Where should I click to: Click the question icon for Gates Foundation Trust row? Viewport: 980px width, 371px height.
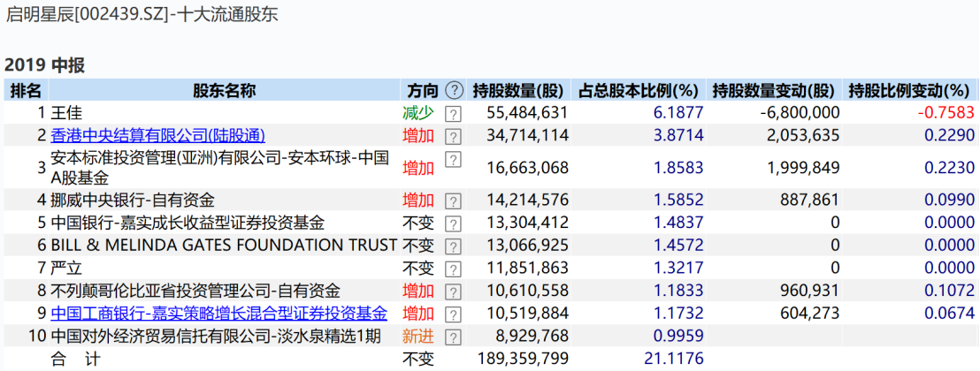(453, 246)
